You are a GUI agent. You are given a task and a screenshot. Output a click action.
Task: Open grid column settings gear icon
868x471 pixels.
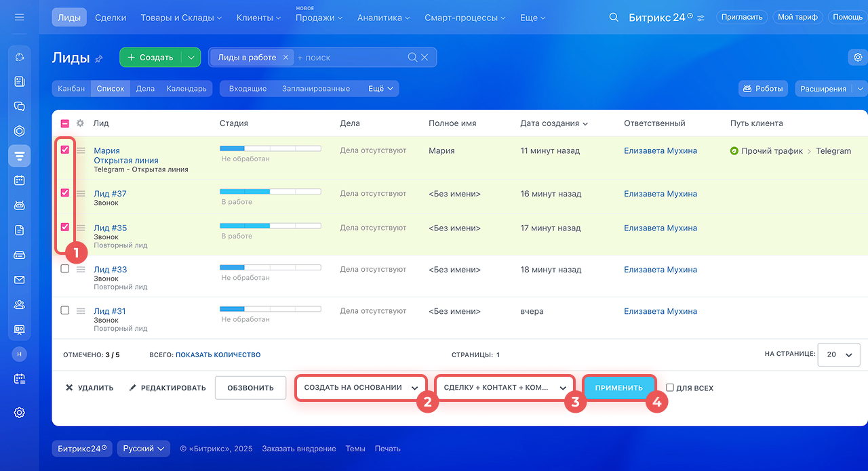click(x=80, y=123)
